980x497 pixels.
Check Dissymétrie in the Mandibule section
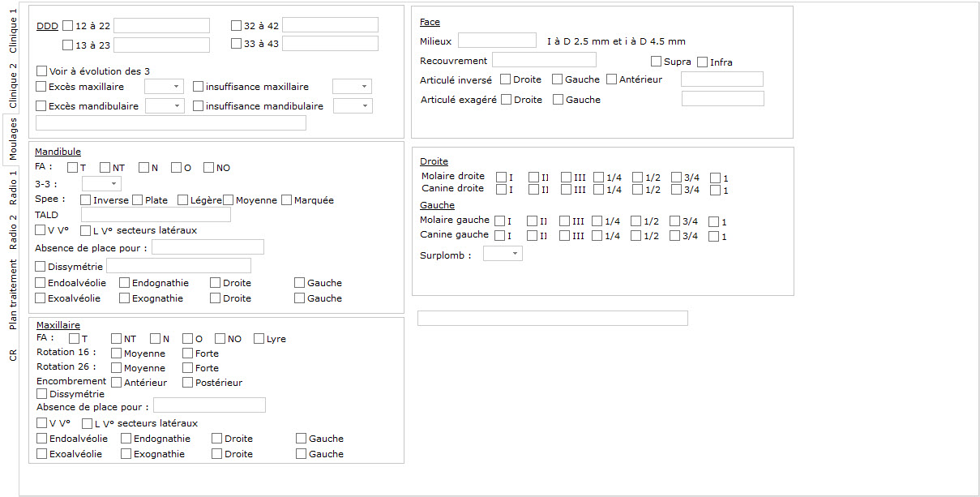[x=41, y=265]
